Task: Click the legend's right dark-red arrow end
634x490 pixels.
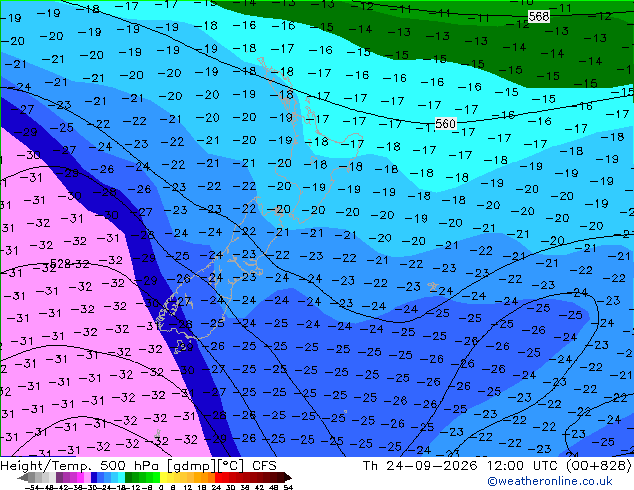Action: [x=288, y=477]
